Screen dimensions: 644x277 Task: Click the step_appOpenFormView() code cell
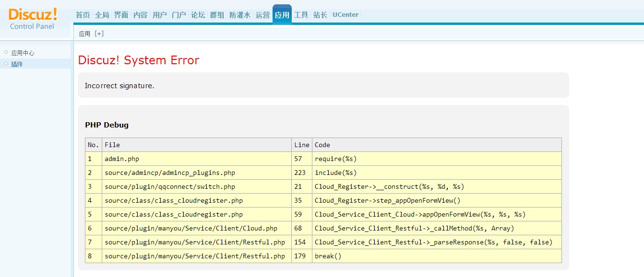pyautogui.click(x=437, y=200)
